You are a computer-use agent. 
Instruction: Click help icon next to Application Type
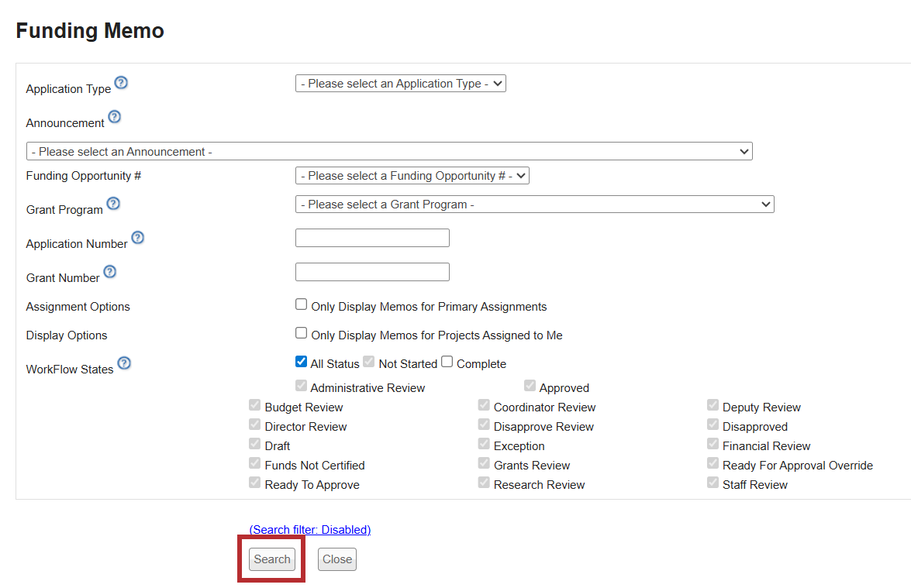pos(121,83)
